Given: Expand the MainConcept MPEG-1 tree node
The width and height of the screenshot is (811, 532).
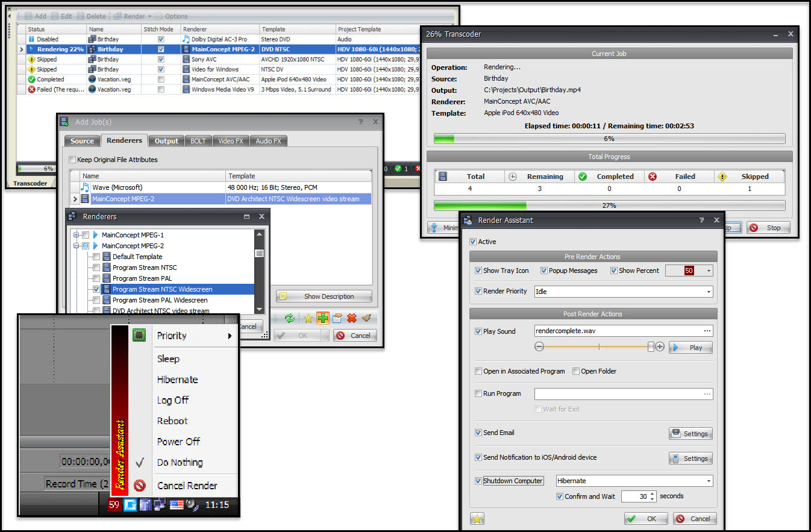Looking at the screenshot, I should coord(76,234).
